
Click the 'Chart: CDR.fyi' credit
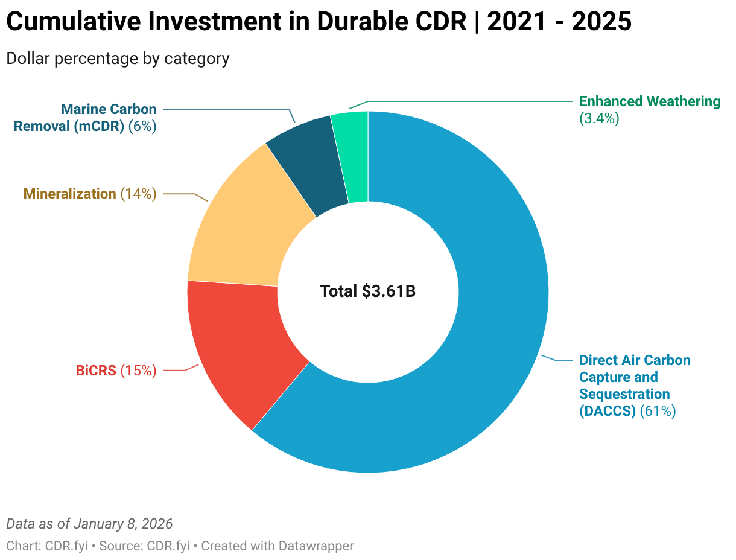[x=47, y=546]
